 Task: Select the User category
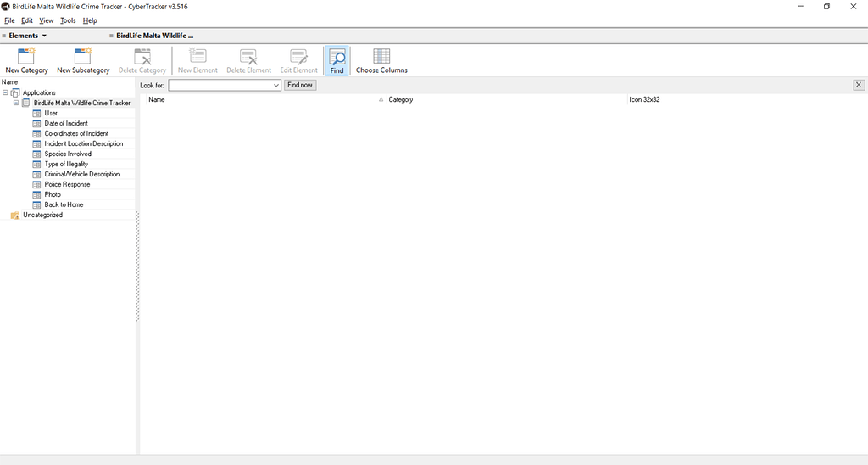pos(51,113)
